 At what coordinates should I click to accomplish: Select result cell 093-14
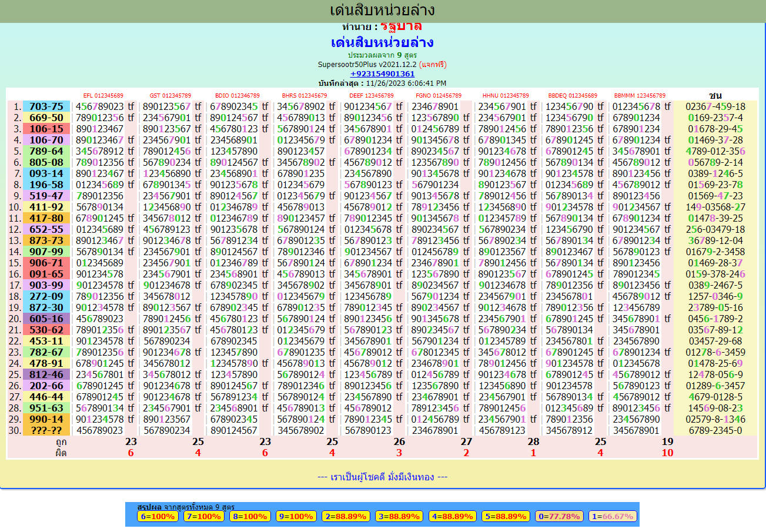(x=46, y=173)
